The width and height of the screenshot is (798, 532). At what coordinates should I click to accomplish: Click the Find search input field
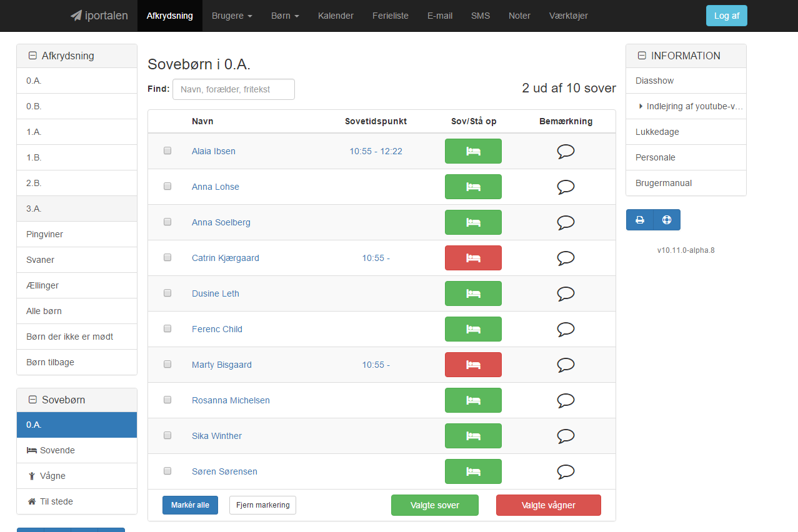coord(234,89)
